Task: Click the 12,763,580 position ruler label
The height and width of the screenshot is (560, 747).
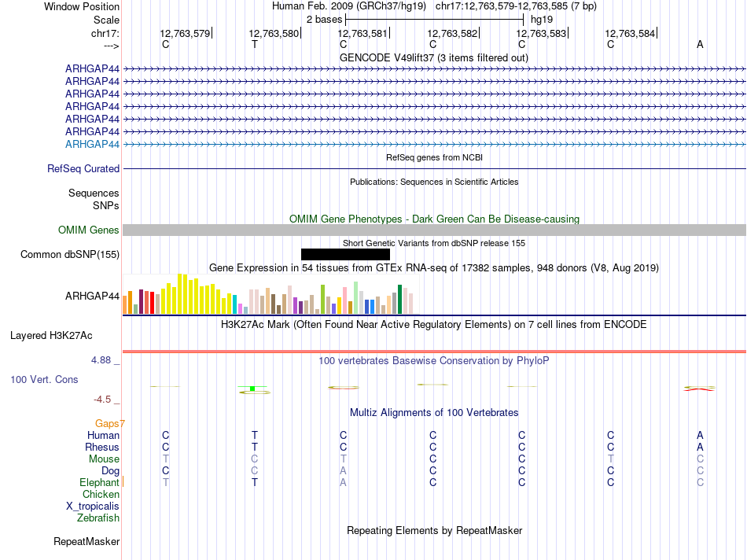Action: (x=274, y=33)
